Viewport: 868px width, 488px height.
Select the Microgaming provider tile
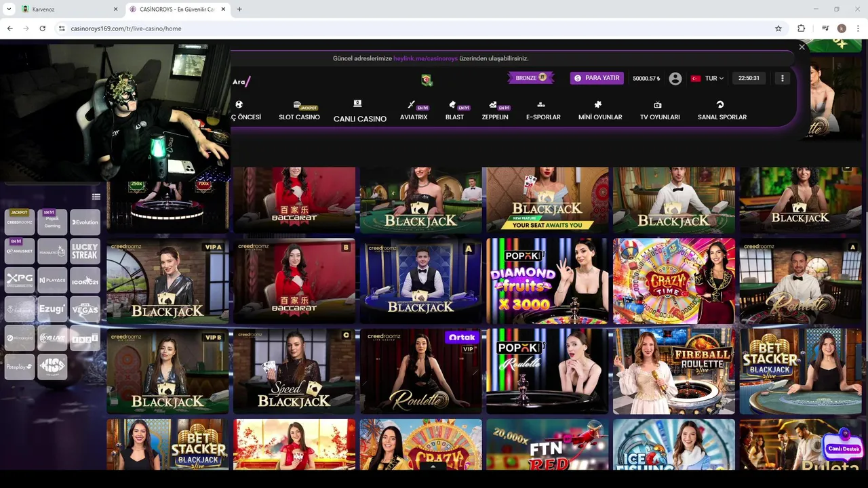coord(20,338)
